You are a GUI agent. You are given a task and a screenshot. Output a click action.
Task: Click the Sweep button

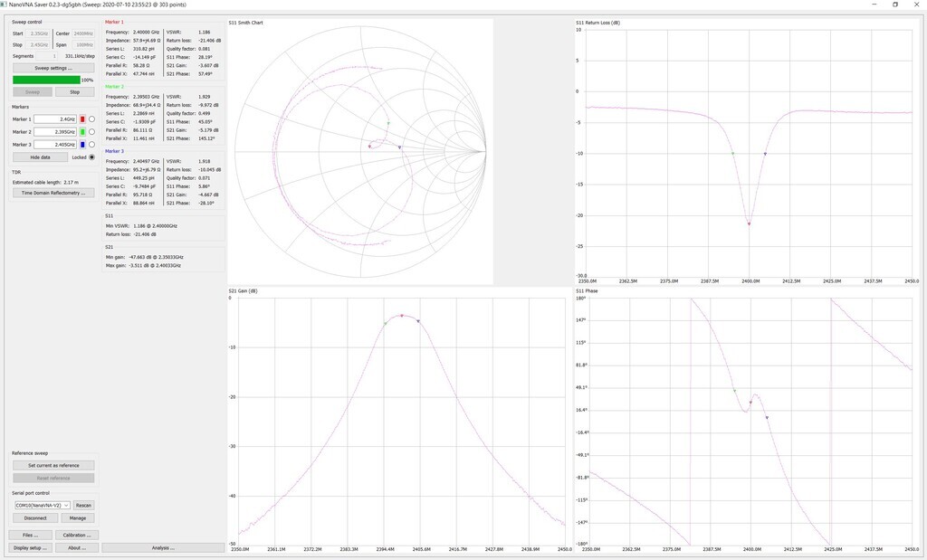[33, 92]
